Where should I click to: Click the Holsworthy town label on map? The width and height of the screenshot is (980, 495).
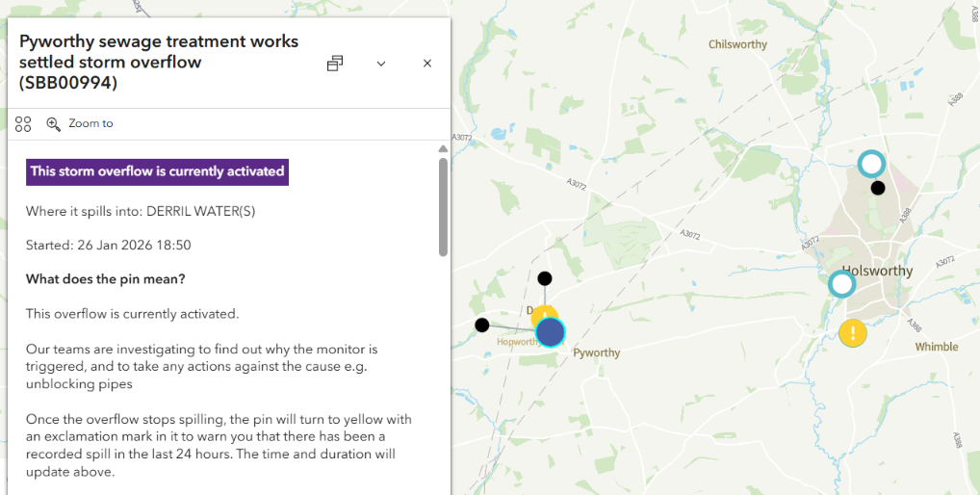pyautogui.click(x=877, y=271)
